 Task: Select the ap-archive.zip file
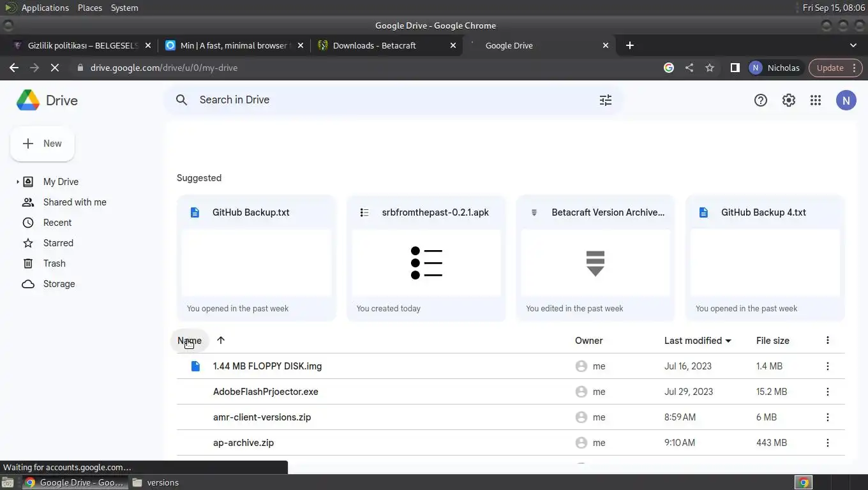tap(511, 443)
